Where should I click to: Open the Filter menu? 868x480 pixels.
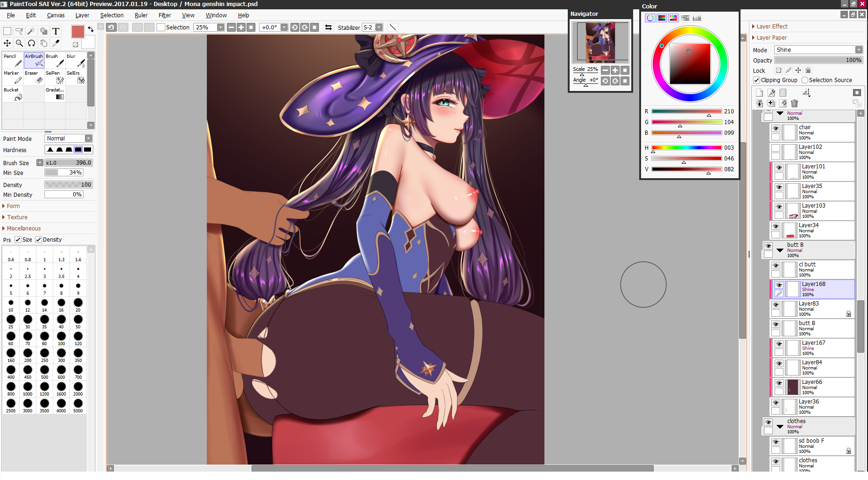click(x=165, y=15)
